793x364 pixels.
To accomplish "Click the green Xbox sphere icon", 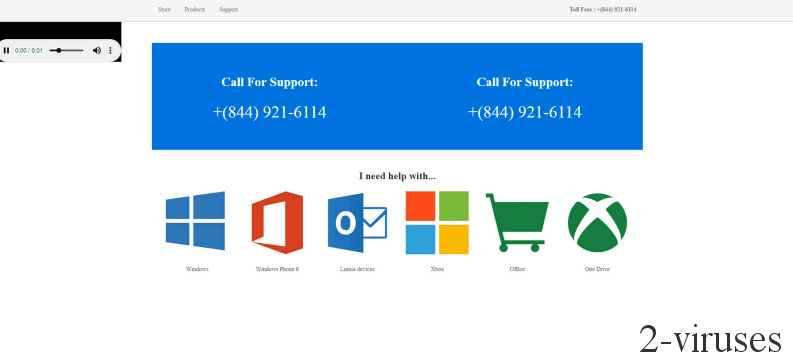I will [597, 222].
